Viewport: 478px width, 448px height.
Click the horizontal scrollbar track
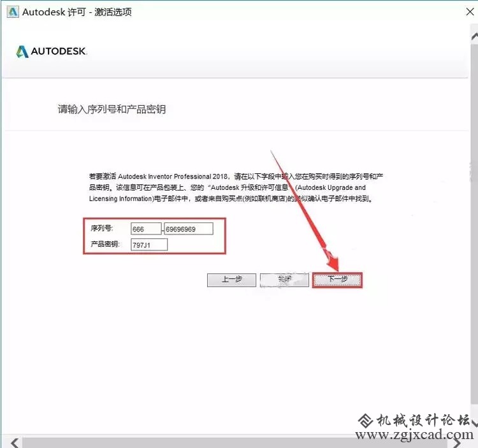235,443
